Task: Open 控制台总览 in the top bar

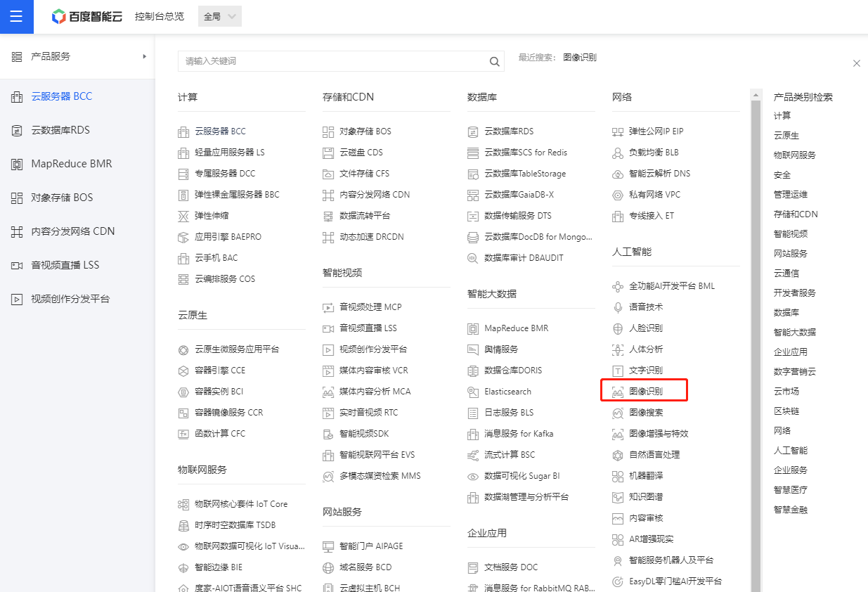Action: 160,16
